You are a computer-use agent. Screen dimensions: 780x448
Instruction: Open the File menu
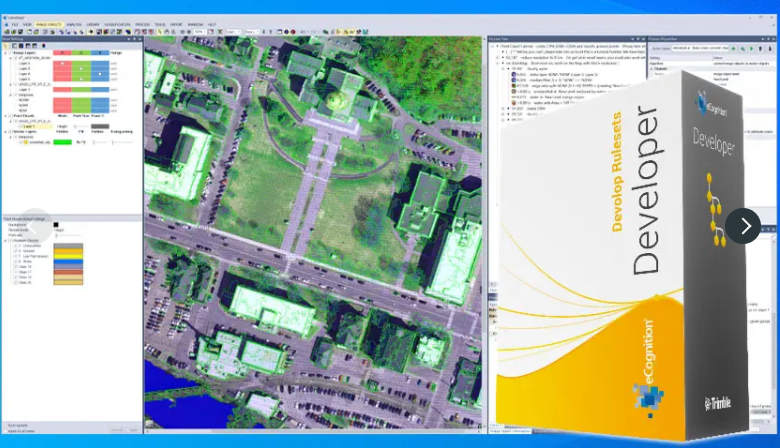pyautogui.click(x=15, y=24)
